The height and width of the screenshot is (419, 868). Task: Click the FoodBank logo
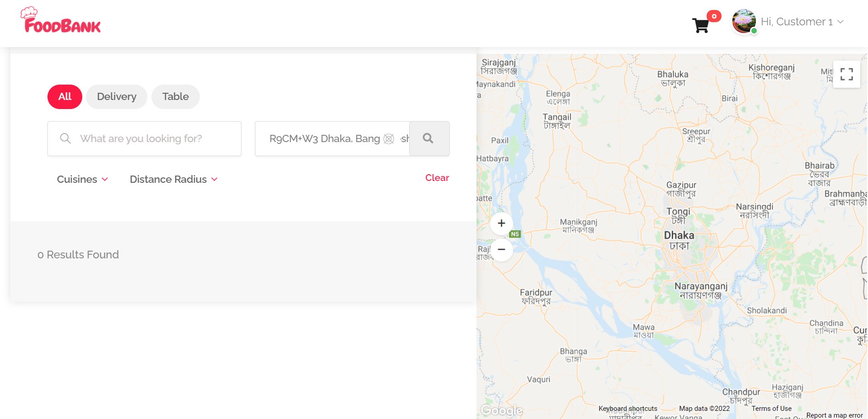[61, 20]
